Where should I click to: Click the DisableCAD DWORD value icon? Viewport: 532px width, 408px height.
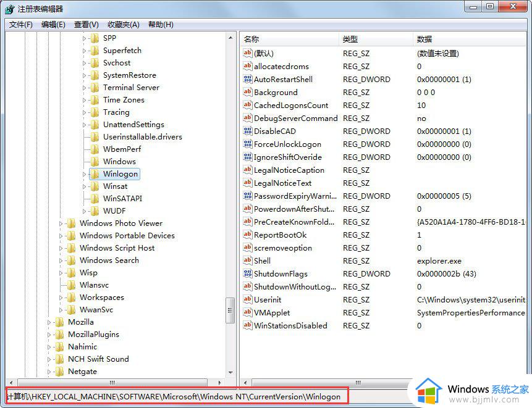point(248,131)
